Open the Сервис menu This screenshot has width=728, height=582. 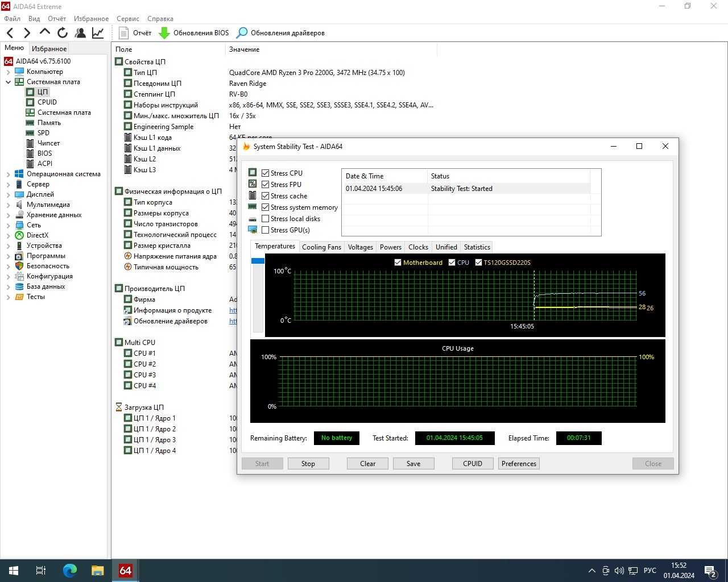click(x=127, y=19)
